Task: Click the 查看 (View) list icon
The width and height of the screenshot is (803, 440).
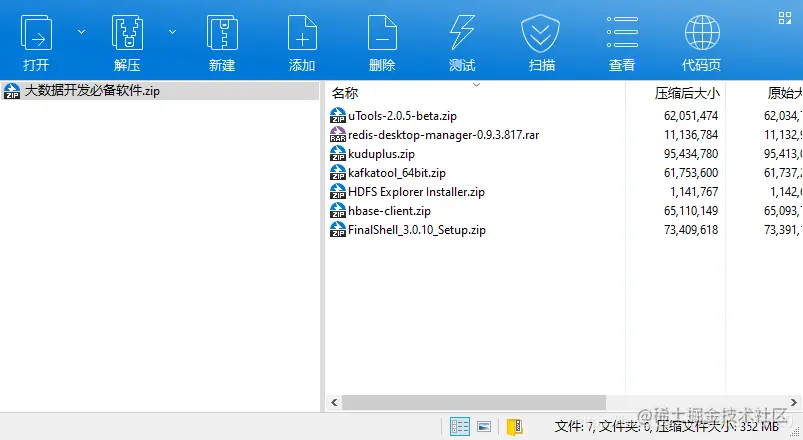Action: 622,32
